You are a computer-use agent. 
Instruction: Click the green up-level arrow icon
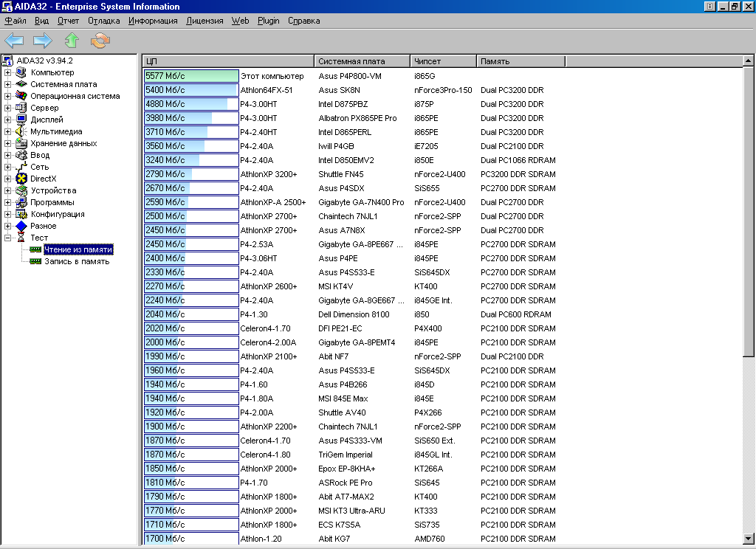point(71,41)
